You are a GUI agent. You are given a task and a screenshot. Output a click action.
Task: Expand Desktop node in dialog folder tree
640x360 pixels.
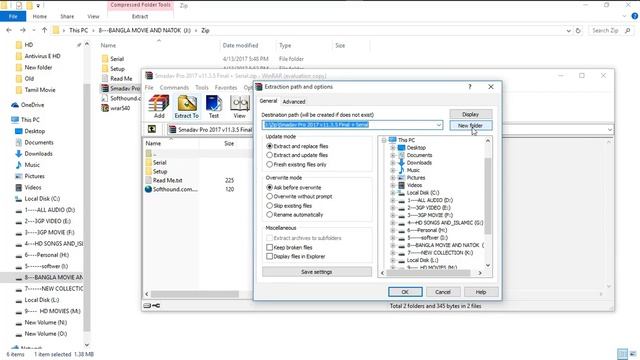pos(393,147)
